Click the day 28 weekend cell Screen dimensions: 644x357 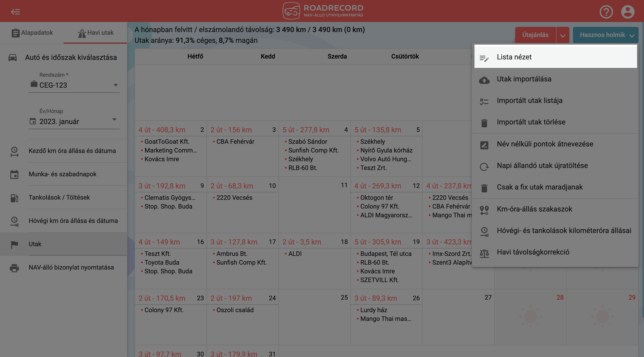tap(530, 317)
